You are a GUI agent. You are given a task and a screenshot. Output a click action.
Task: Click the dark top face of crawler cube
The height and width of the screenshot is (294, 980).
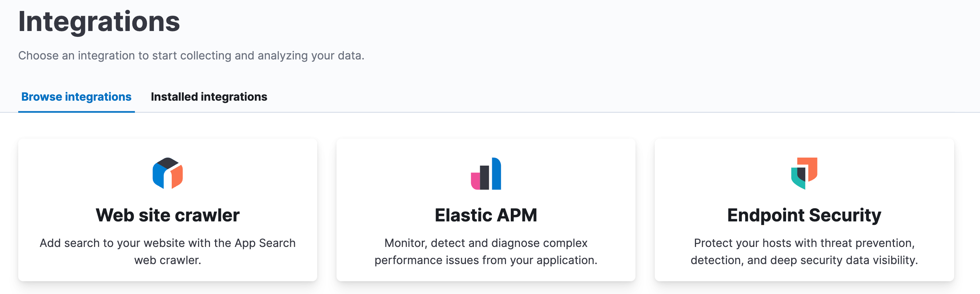tap(167, 163)
